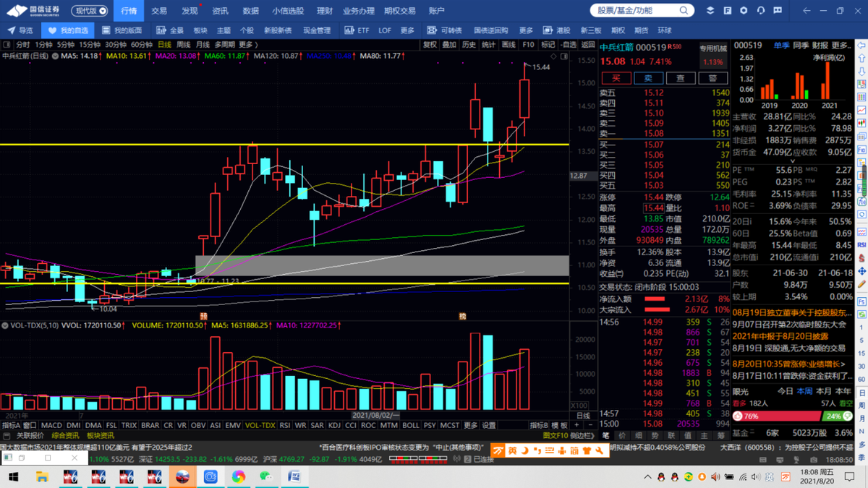Click the blue 卖 sell button
The image size is (868, 488).
coord(648,78)
